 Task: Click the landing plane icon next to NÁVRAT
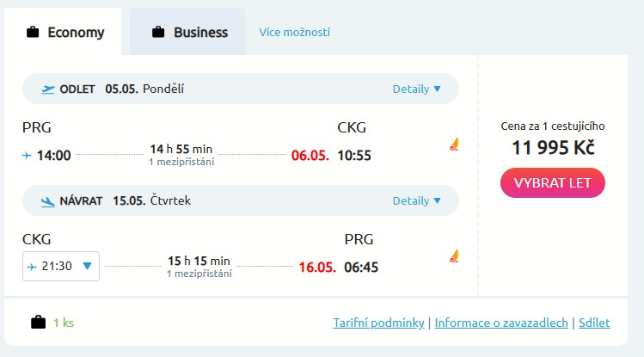(48, 200)
